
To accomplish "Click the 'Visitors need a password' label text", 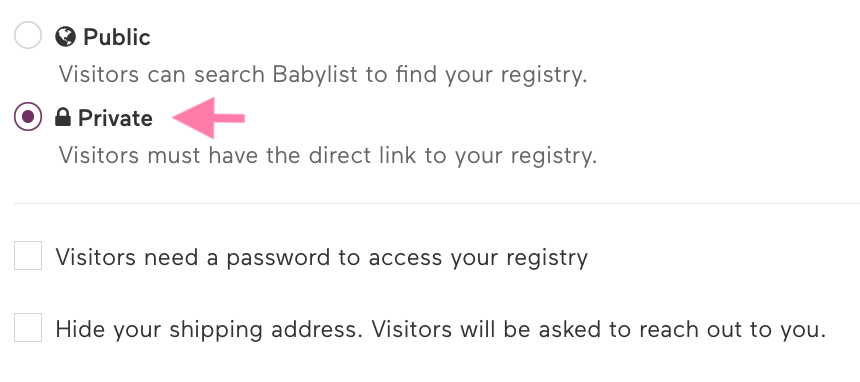I will 321,257.
